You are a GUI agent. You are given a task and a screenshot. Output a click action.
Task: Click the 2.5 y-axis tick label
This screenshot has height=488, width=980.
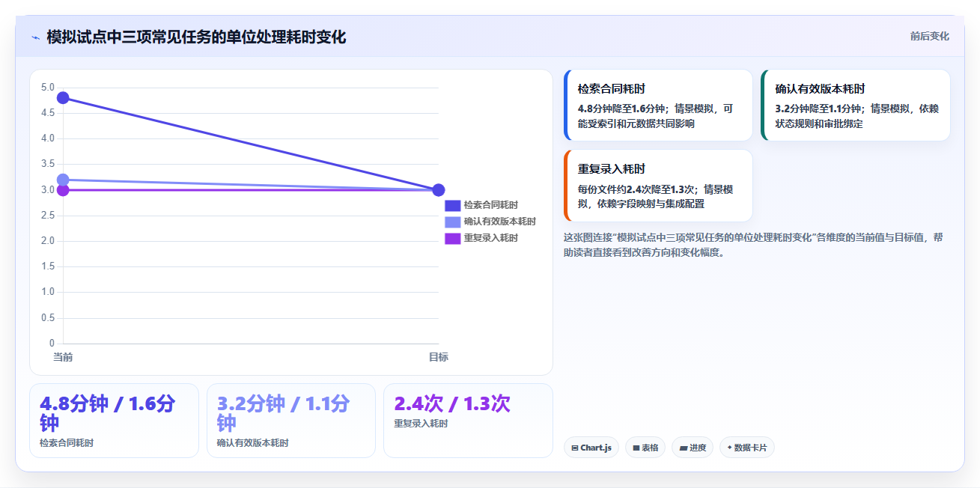coord(48,216)
